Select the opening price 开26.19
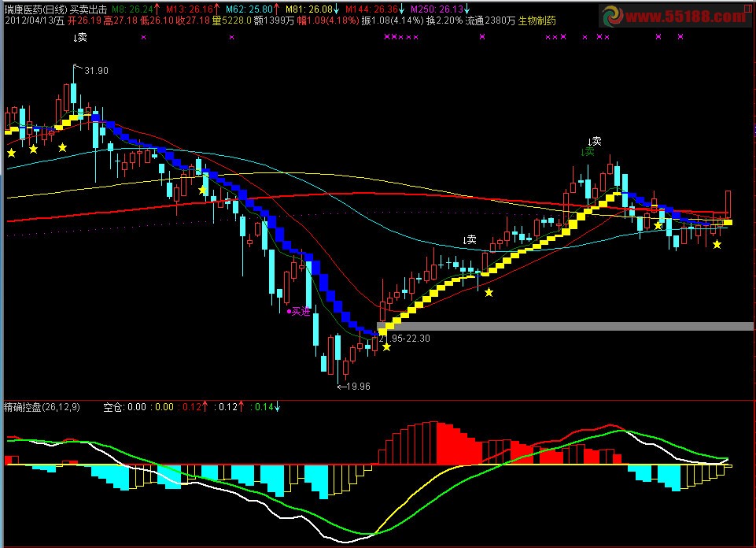Screen dimensions: 756x548 [84, 20]
